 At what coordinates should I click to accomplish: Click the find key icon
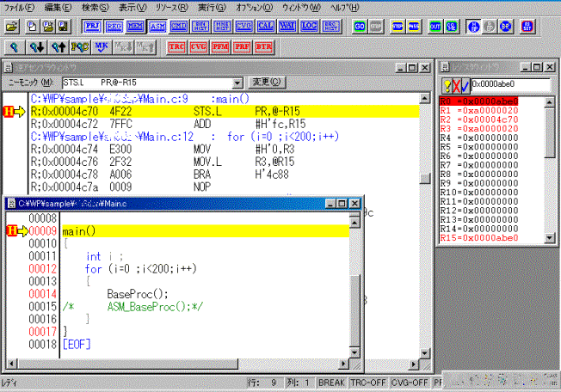tap(15, 47)
